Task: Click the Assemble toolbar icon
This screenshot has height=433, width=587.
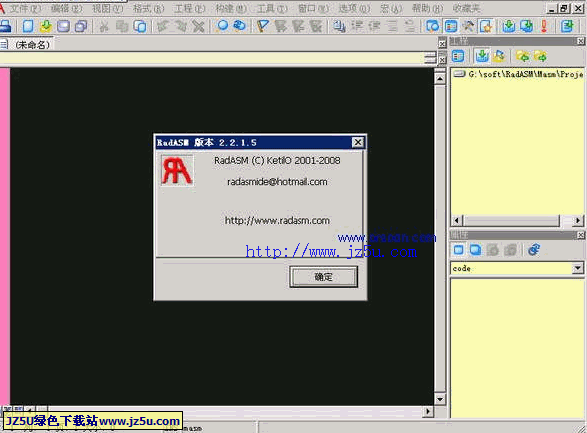Action: [x=509, y=26]
